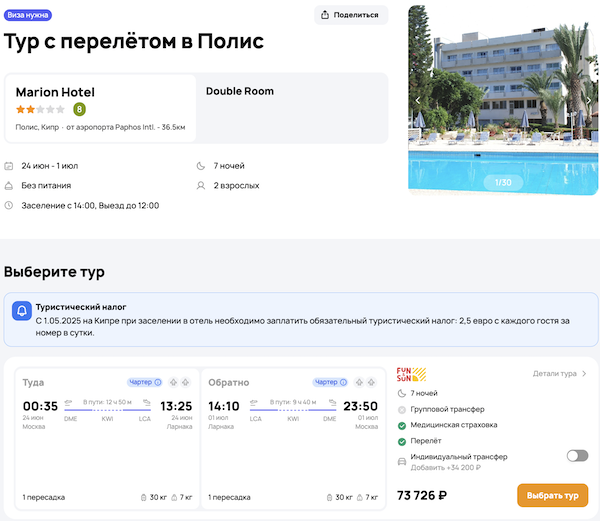600x521 pixels.
Task: Click the Поделиться share button
Action: [351, 15]
